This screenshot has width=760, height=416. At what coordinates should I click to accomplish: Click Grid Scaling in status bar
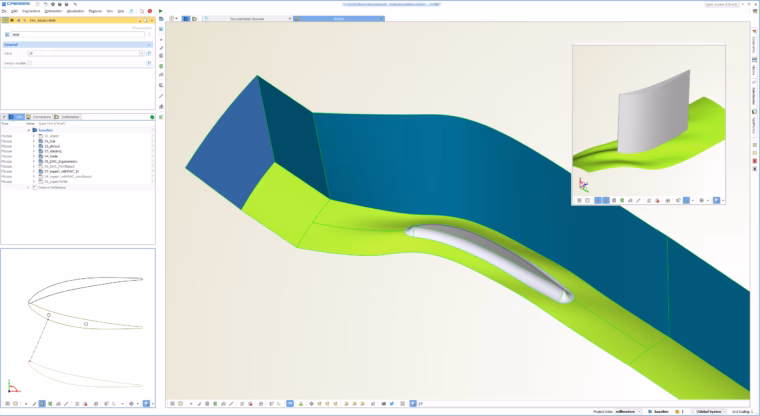click(743, 412)
